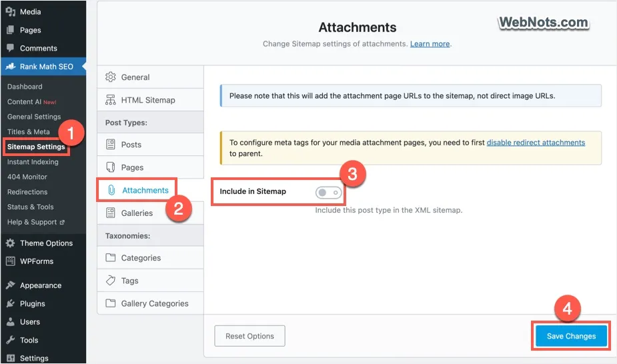Viewport: 617px width, 364px height.
Task: Click the Theme Options gear icon
Action: [x=11, y=243]
